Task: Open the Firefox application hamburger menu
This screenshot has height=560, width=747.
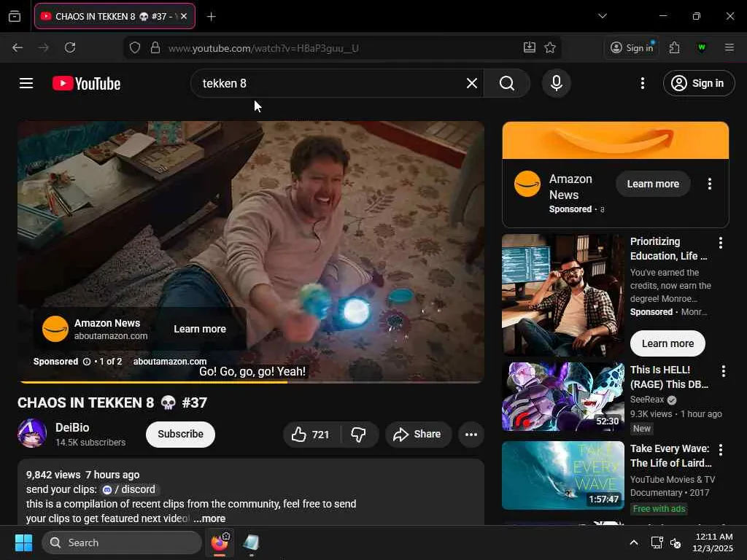Action: point(729,47)
